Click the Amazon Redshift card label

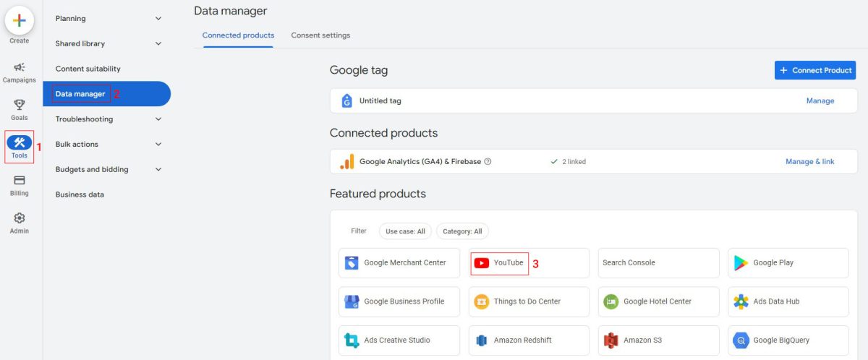click(x=523, y=340)
